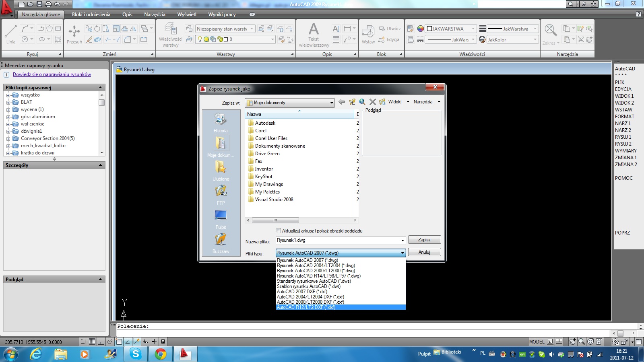Image resolution: width=644 pixels, height=362 pixels.
Task: Click layer 0 white color swatch
Action: coord(226,39)
